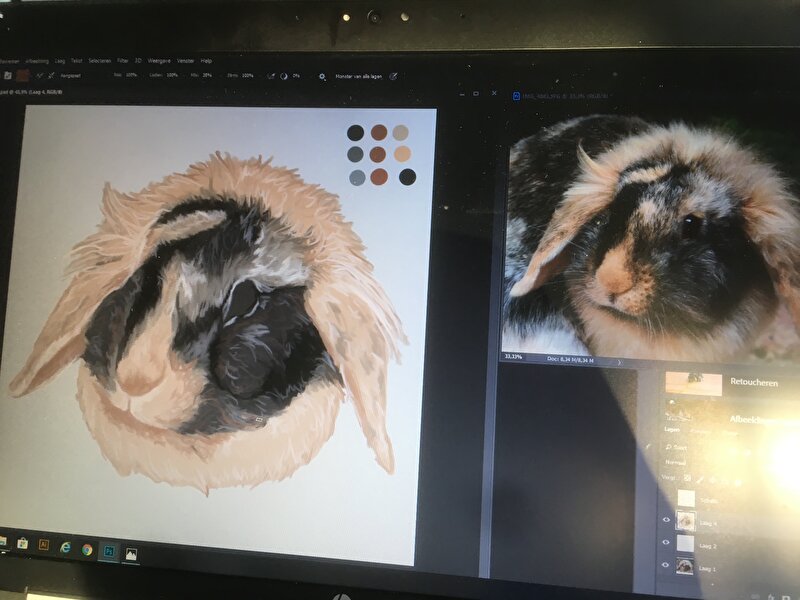Select the Laag 1 layer thumbnail
Screen dimensions: 800x600
tap(685, 566)
